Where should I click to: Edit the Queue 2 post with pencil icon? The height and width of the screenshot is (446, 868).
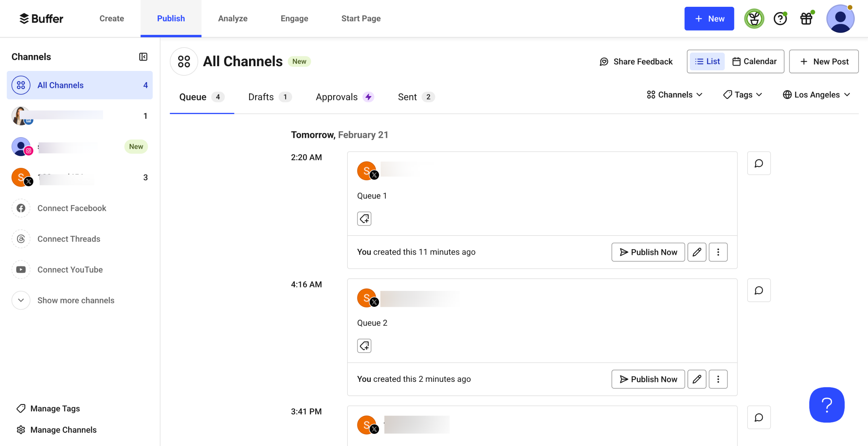[697, 379]
